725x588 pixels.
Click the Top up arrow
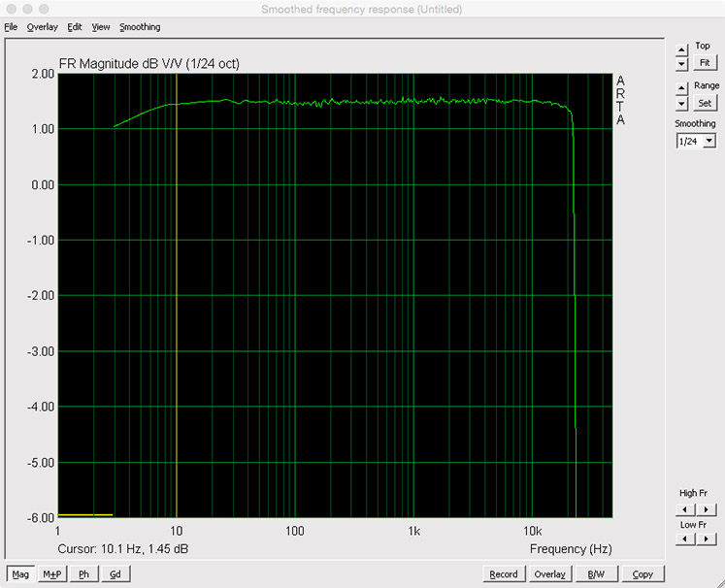[681, 49]
